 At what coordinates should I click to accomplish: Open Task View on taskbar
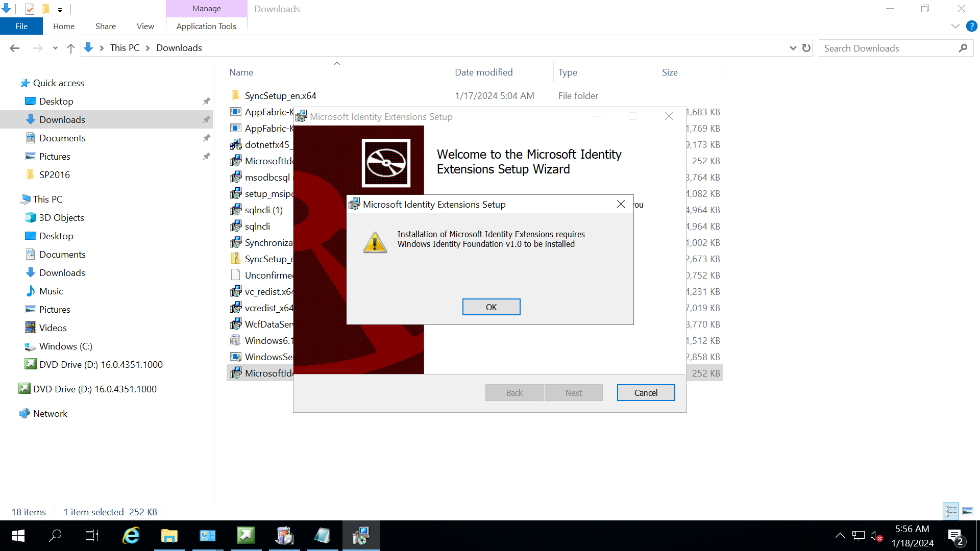click(92, 536)
